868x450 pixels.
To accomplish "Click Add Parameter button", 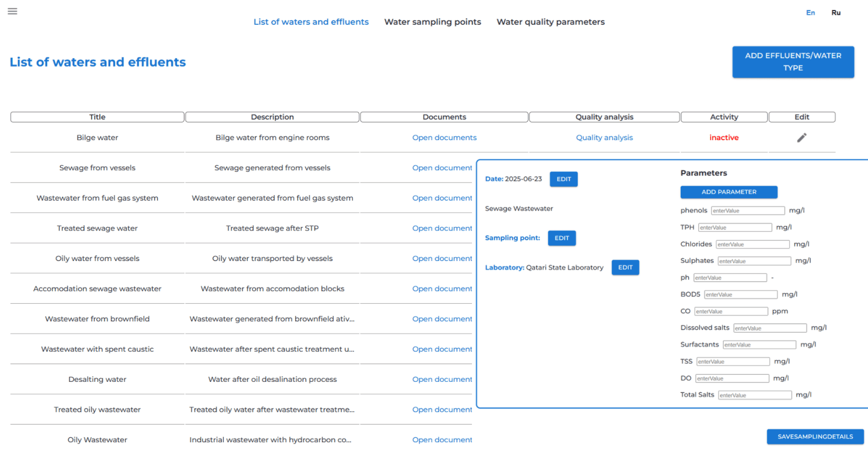I will 729,192.
